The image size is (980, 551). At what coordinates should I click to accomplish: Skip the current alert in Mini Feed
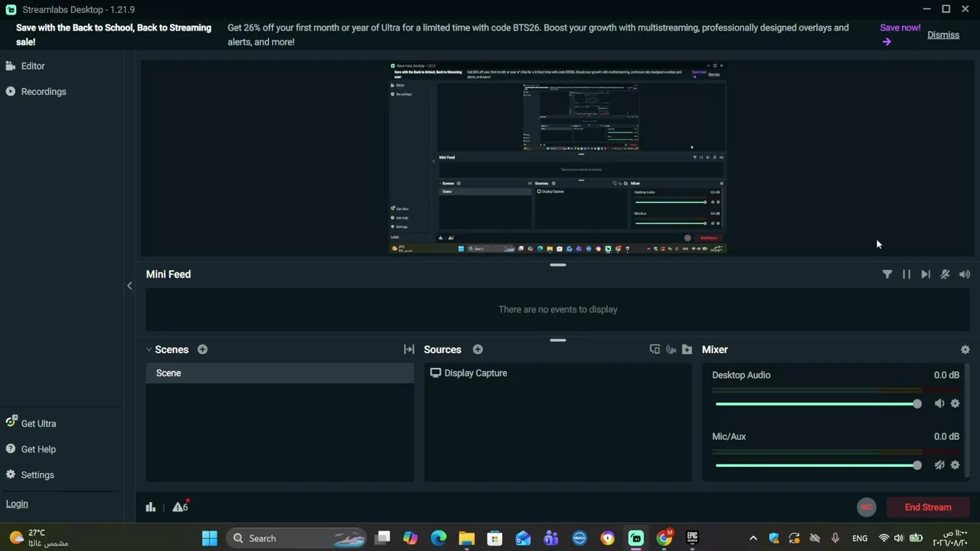(926, 274)
